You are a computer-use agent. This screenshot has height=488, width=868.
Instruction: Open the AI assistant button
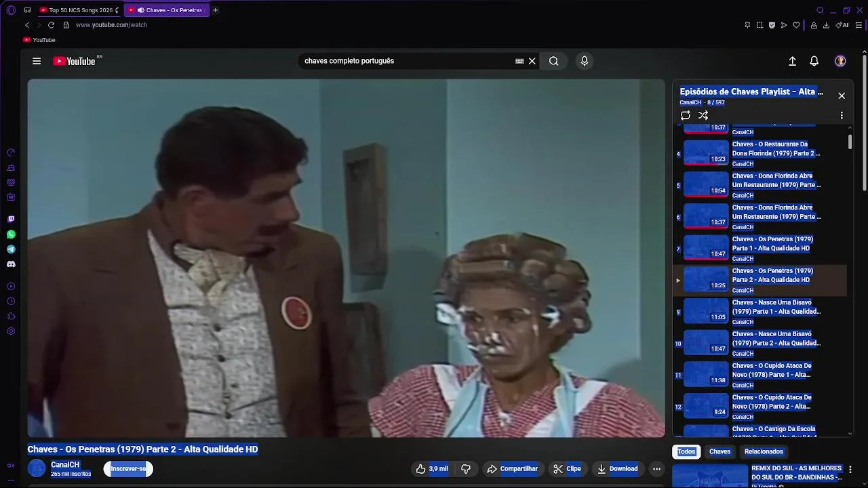click(x=843, y=25)
